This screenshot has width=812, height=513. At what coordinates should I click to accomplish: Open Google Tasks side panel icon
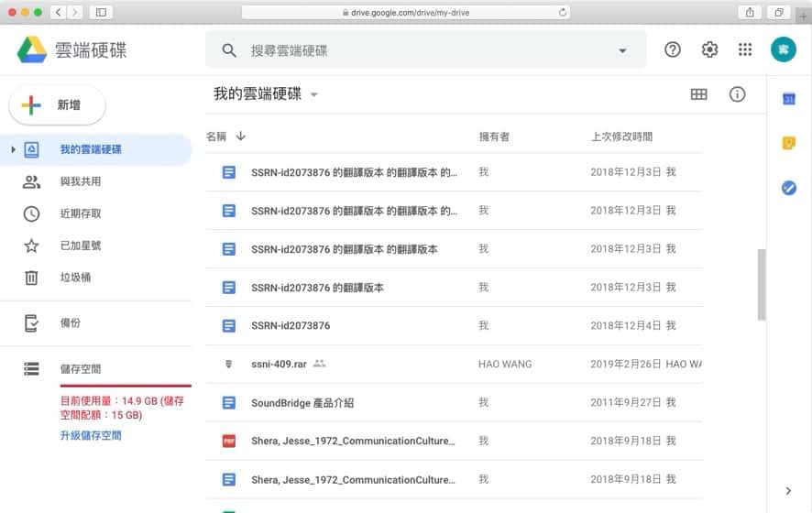click(x=788, y=188)
